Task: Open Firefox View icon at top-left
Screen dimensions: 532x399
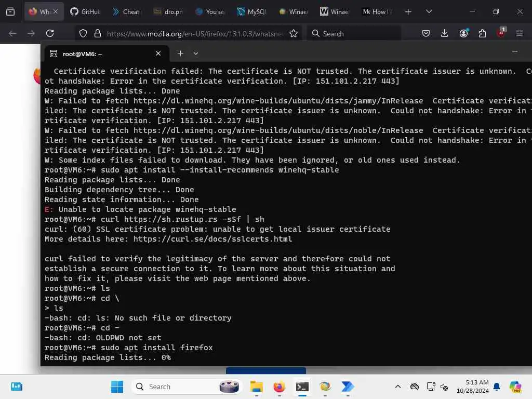Action: [x=10, y=11]
